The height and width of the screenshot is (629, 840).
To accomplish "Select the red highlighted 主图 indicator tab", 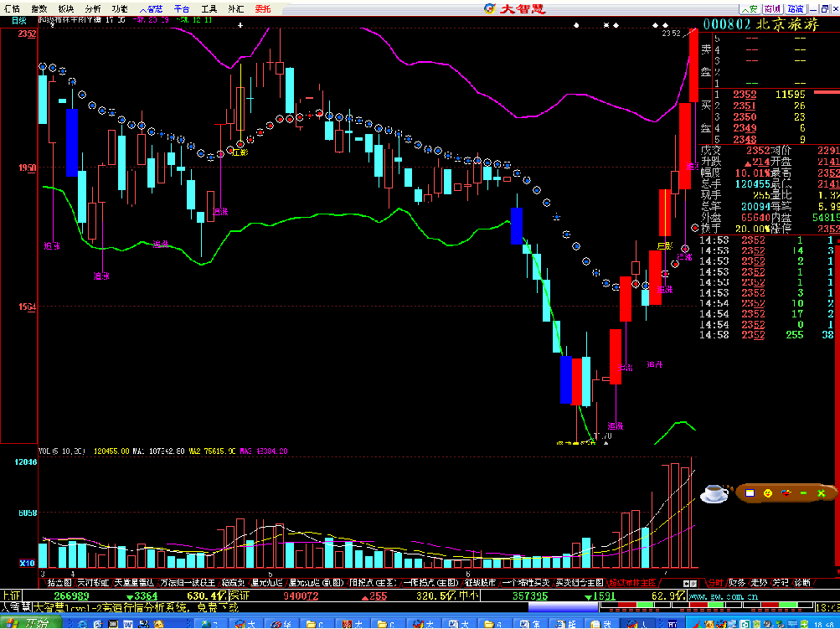I will pos(632,582).
